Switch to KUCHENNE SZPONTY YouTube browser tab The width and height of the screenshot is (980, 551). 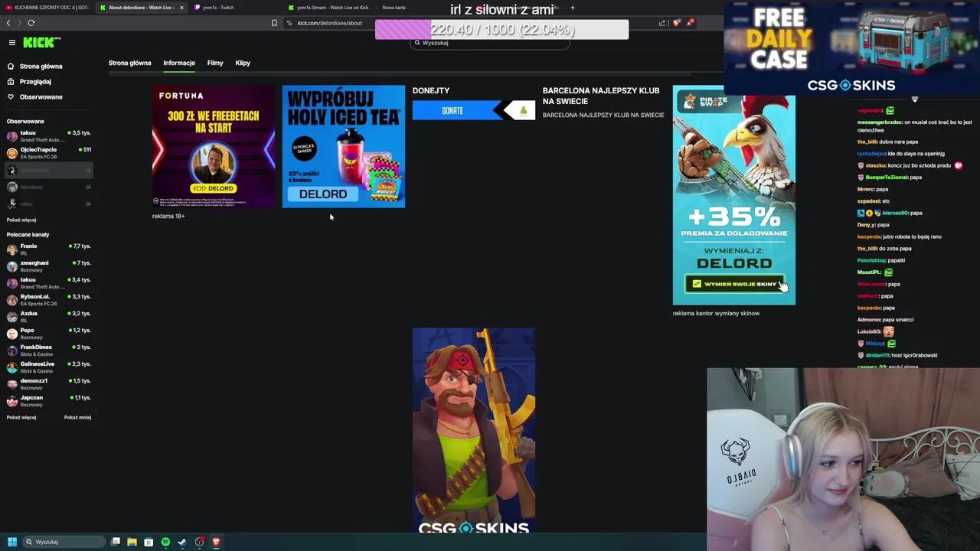[x=46, y=8]
